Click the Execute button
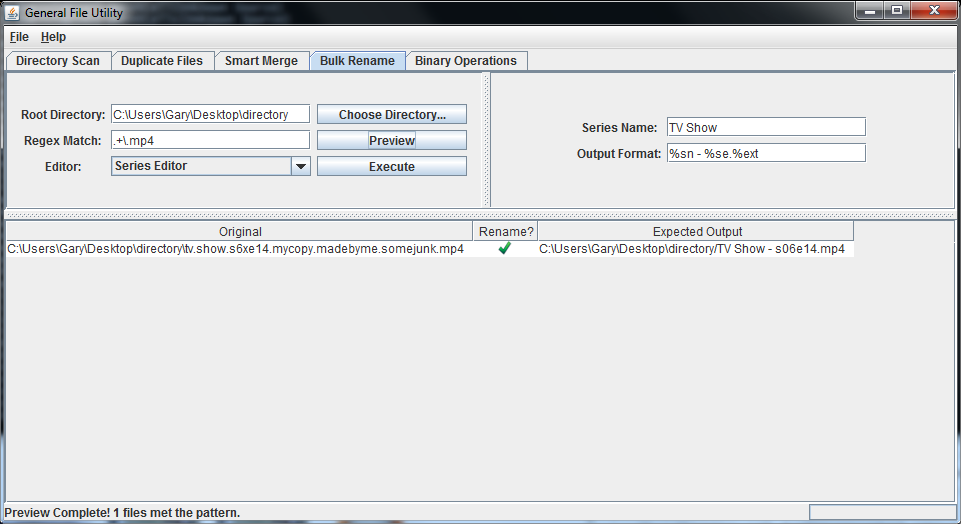The image size is (961, 524). [392, 166]
